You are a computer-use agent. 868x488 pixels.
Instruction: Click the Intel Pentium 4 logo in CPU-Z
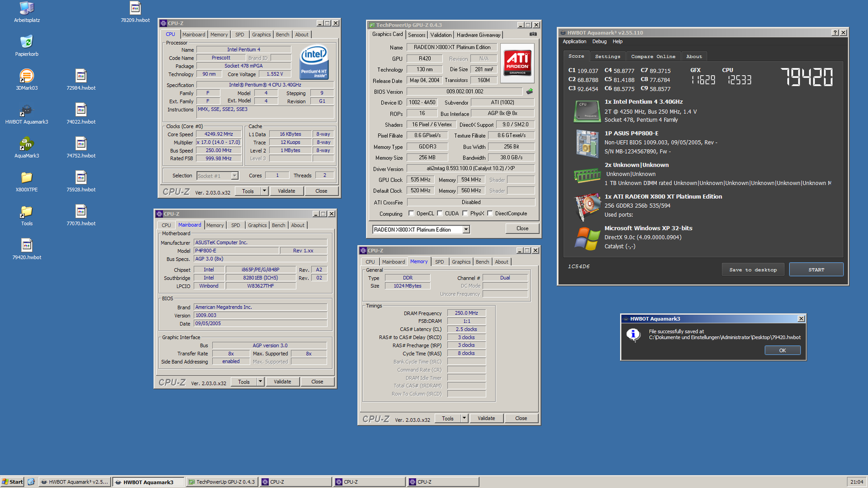click(314, 62)
